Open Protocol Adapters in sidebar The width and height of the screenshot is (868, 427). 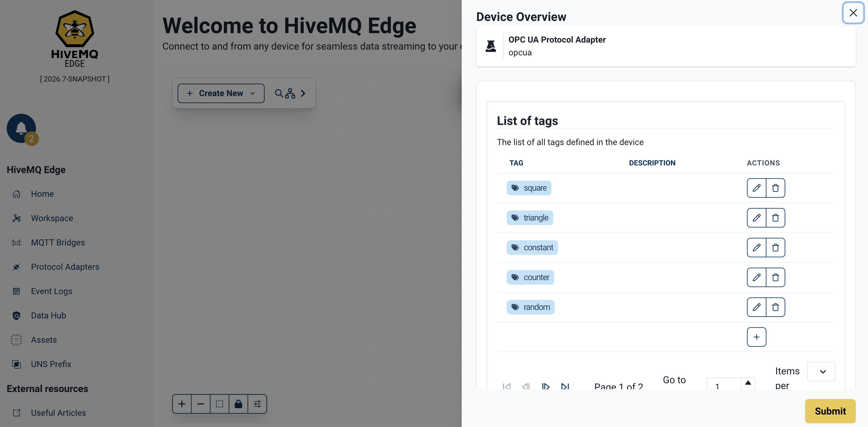click(x=65, y=267)
